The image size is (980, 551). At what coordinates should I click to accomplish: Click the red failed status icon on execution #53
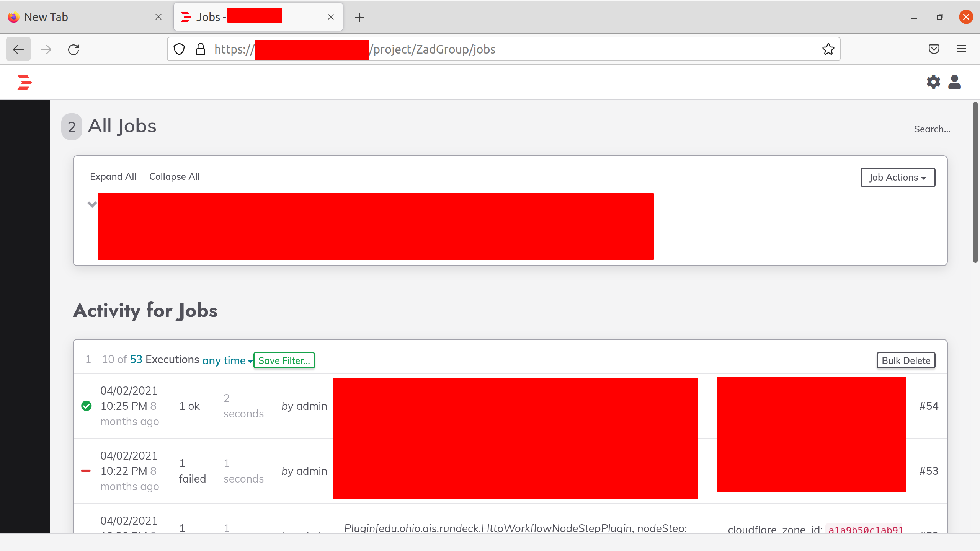[x=87, y=471]
